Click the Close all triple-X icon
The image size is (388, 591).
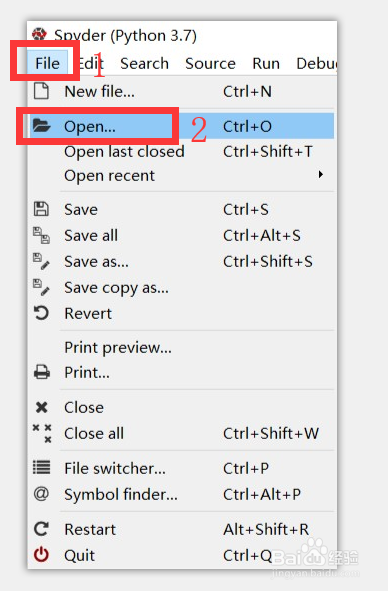[x=42, y=433]
